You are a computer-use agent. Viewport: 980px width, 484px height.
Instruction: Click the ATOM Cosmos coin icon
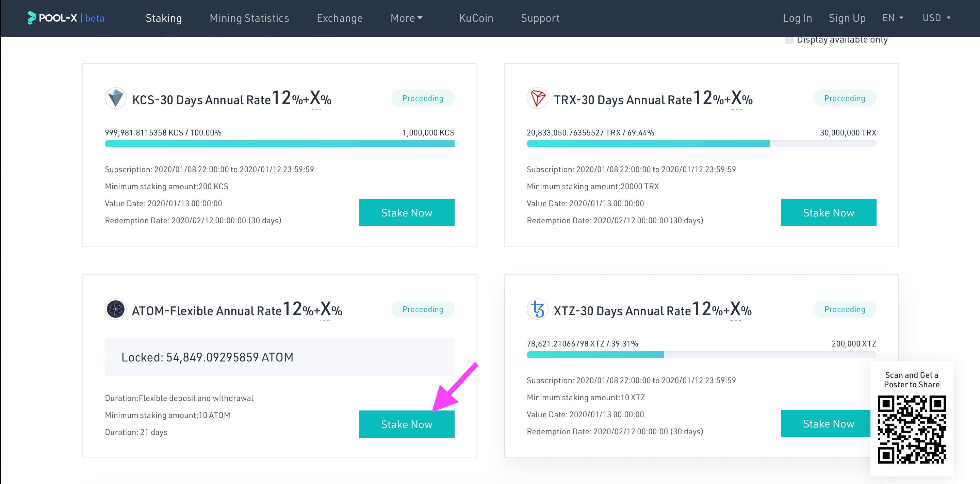pyautogui.click(x=116, y=309)
